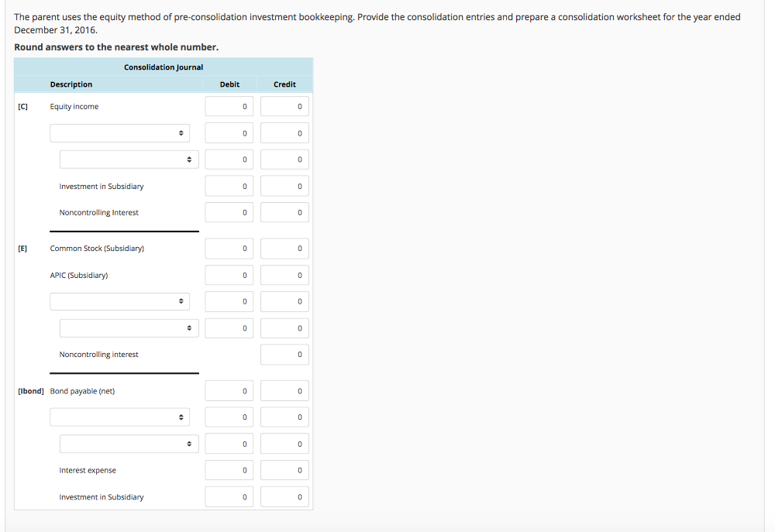This screenshot has height=532, width=775.
Task: Expand the dropdown directly below Bond payable (net)
Action: click(x=119, y=417)
